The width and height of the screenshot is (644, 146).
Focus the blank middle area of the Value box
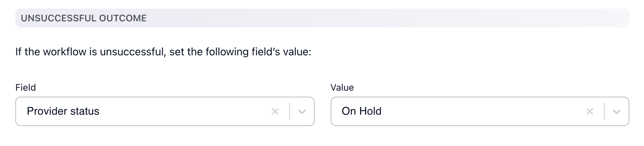pyautogui.click(x=484, y=111)
